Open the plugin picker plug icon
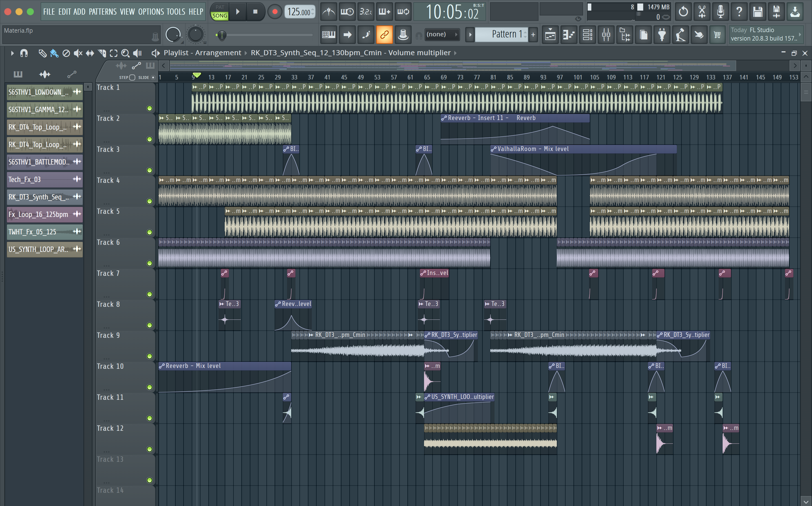The height and width of the screenshot is (506, 812). point(662,34)
